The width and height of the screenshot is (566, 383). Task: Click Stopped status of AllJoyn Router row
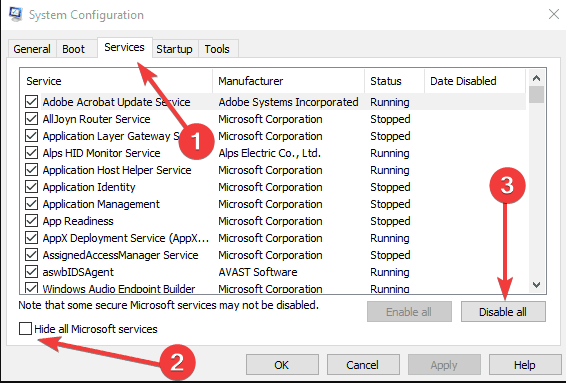[390, 119]
